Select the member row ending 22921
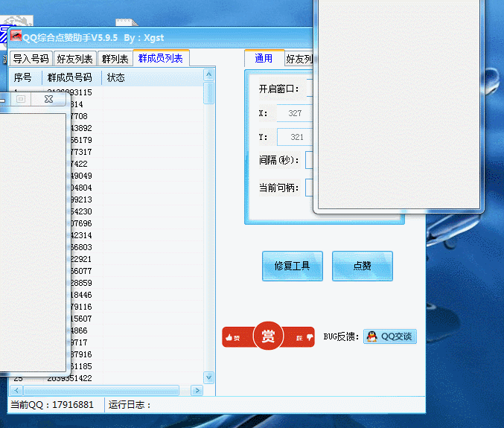Screen dimensions: 504x428 (x=136, y=259)
